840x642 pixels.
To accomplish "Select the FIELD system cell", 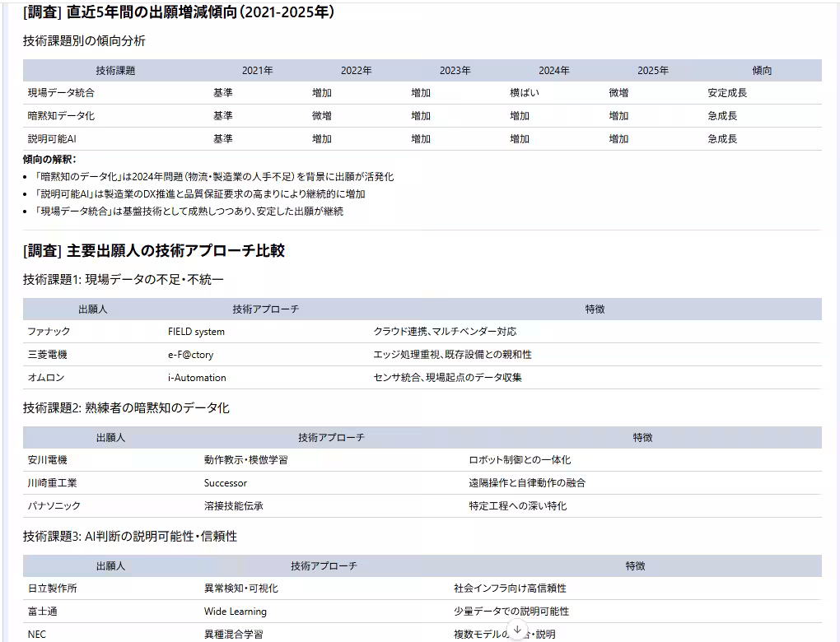I will (196, 332).
